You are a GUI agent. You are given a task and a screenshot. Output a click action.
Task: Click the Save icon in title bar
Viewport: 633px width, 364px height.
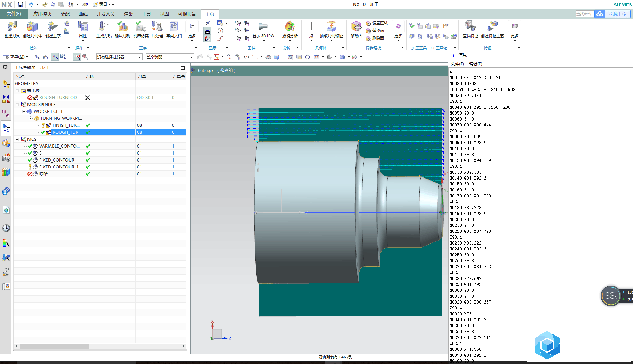click(21, 5)
